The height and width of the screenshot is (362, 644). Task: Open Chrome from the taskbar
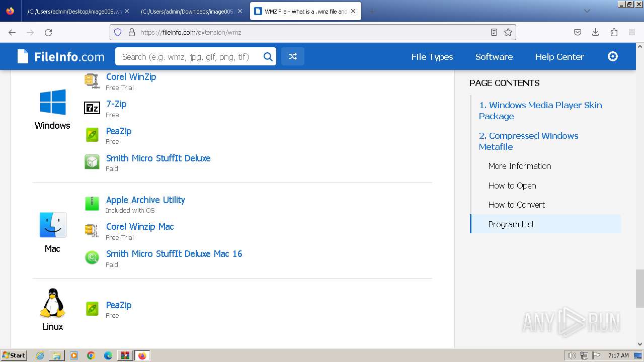click(91, 355)
